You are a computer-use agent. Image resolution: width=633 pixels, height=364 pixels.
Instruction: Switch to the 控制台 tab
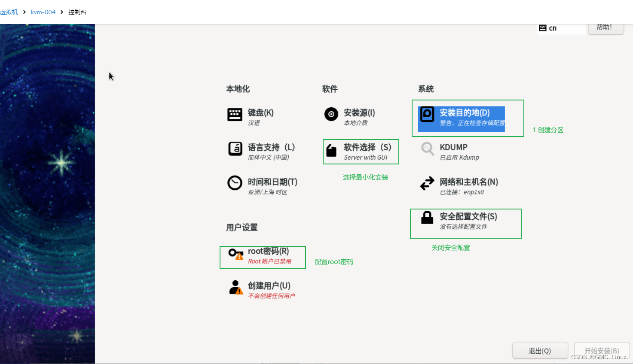(77, 12)
